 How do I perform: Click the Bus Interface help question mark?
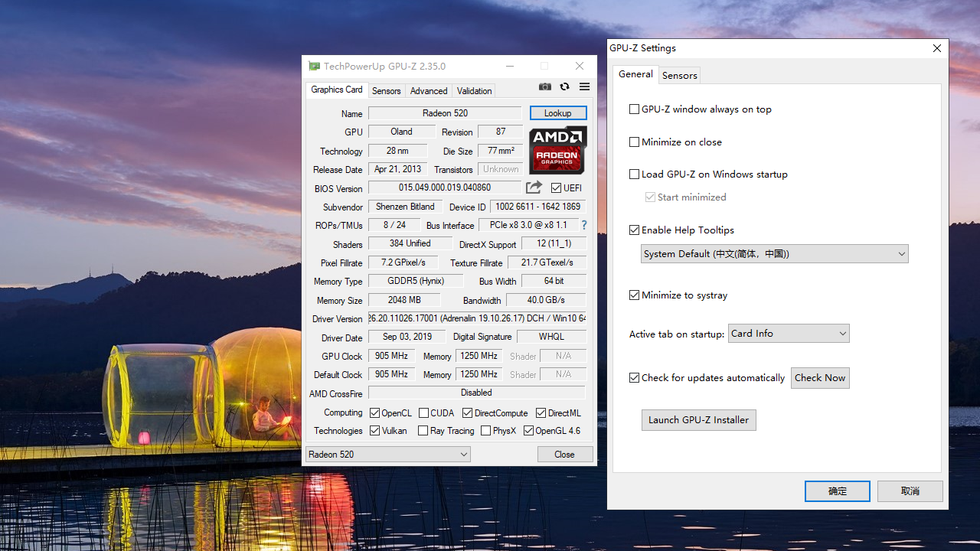pos(583,225)
